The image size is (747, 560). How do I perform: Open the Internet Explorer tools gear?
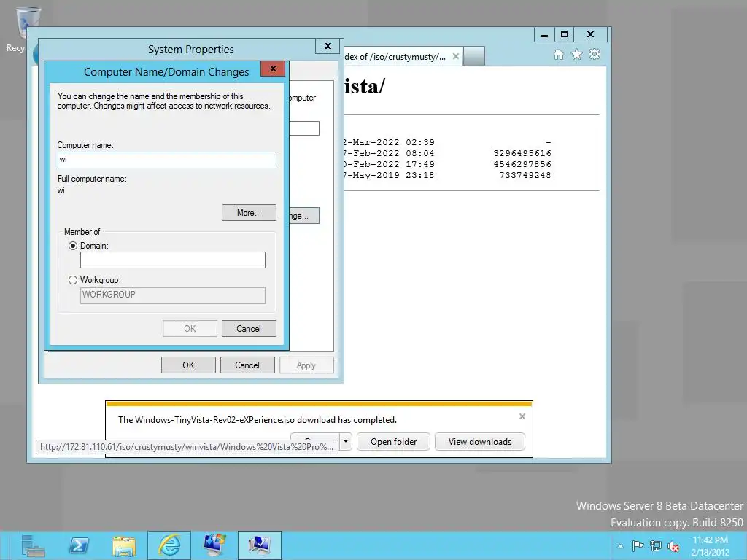(595, 54)
